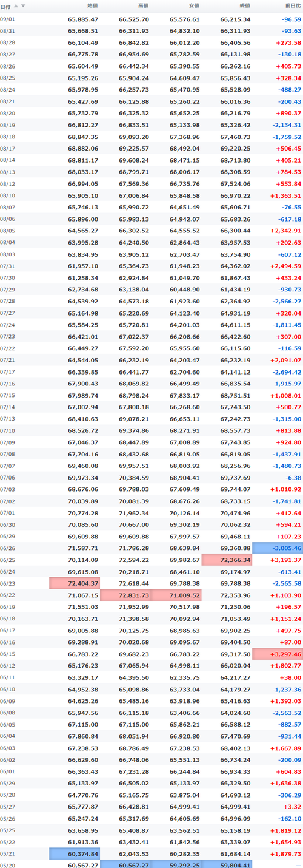Click the 始値 column header
Screen dimensions: 303x868
tap(92, 6)
